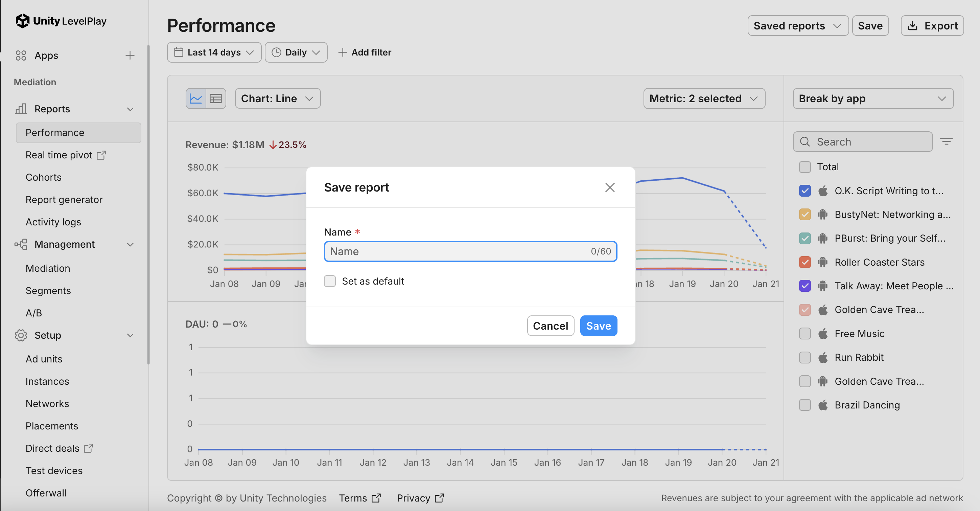The image size is (980, 511).
Task: Go to Segments page
Action: [x=48, y=291]
